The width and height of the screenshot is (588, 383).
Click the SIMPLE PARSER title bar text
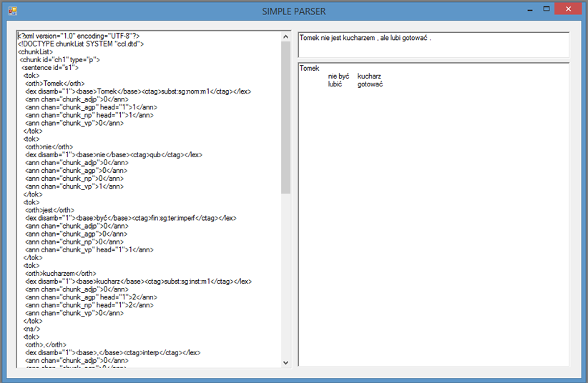point(294,11)
